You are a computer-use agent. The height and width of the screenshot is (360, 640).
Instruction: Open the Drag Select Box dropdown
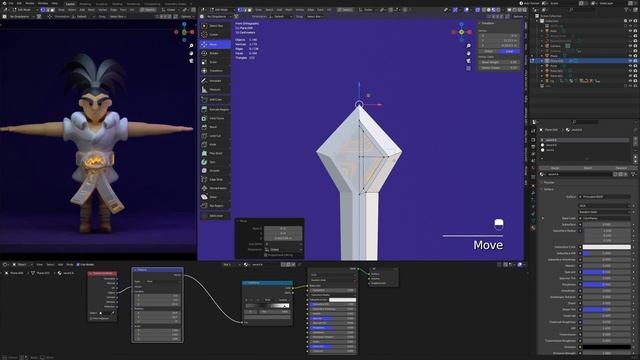pyautogui.click(x=315, y=17)
